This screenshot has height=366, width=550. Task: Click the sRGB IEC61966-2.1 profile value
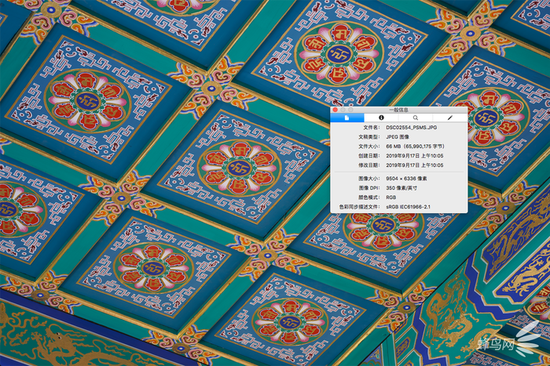tap(408, 207)
